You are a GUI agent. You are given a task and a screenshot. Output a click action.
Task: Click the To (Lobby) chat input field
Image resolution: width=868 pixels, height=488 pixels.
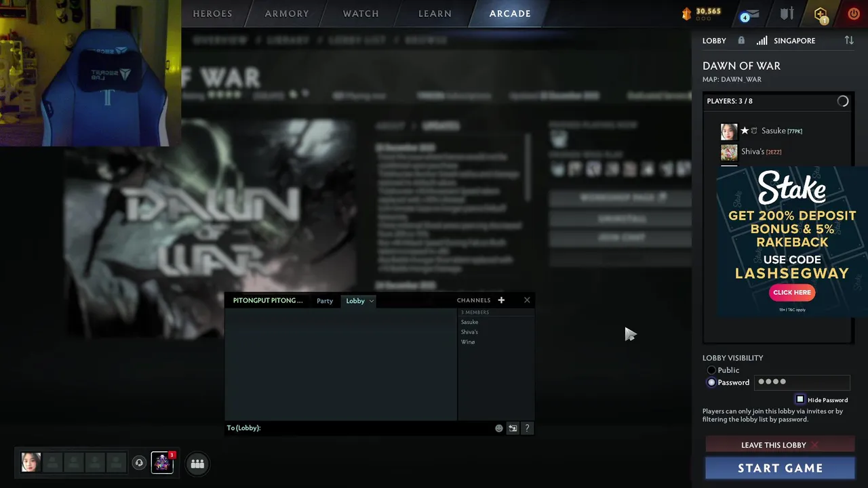coord(359,428)
